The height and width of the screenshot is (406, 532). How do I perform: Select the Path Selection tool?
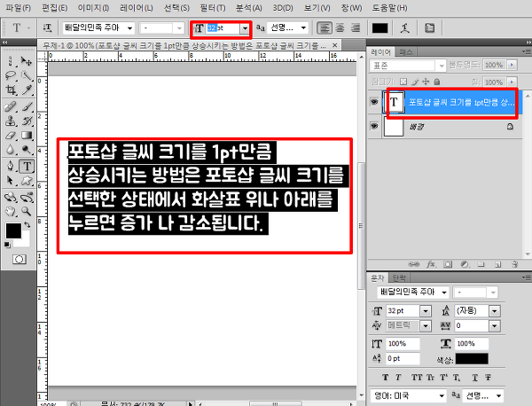click(11, 180)
